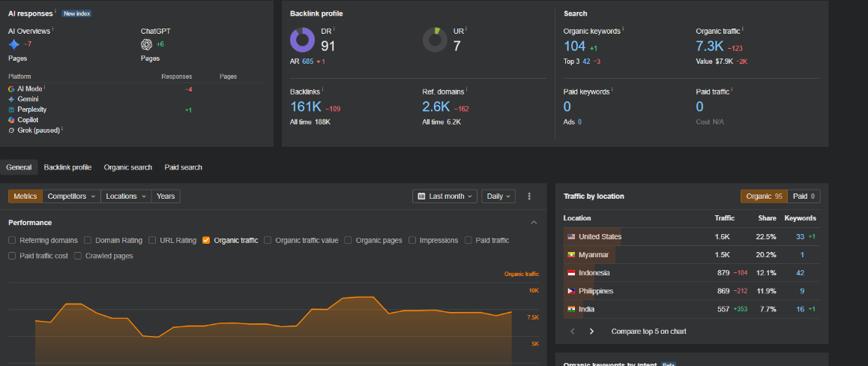Click the Philippines flag icon
The image size is (868, 366).
pyautogui.click(x=571, y=291)
